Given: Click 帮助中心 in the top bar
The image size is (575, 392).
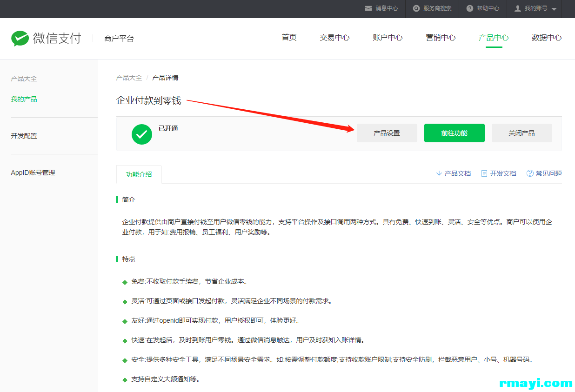Looking at the screenshot, I should click(488, 8).
